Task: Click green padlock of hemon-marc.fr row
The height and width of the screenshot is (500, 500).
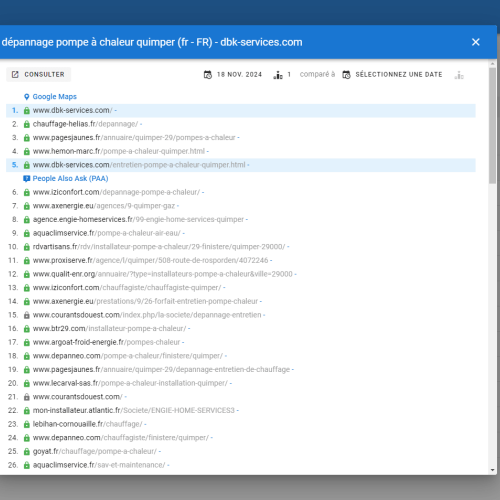Action: click(27, 151)
